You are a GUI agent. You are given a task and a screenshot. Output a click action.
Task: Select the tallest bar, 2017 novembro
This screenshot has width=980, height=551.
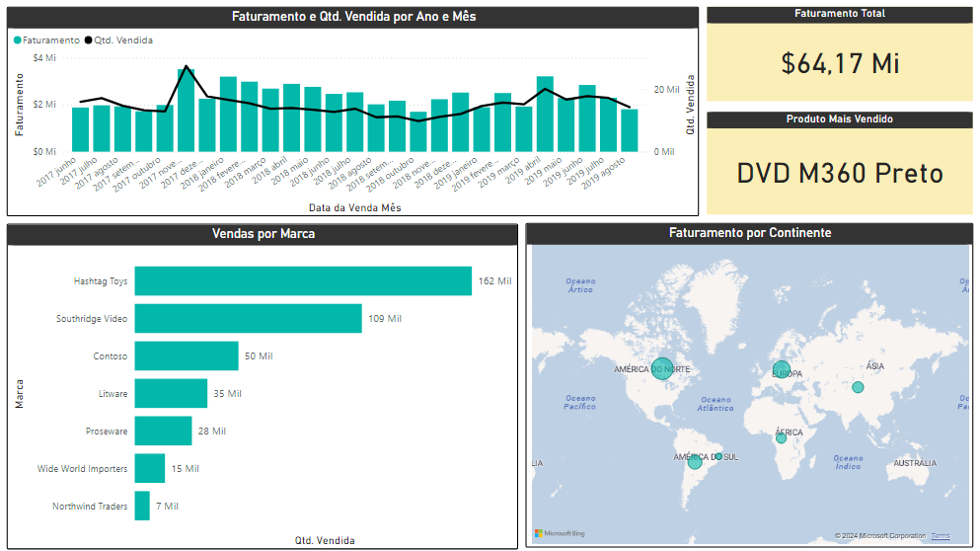(187, 110)
